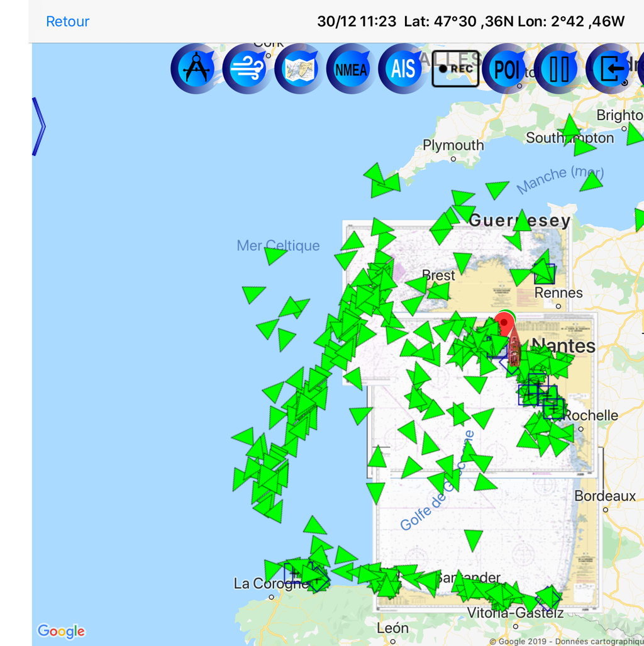Open the POI points of interest
Screen dimensions: 644x646
click(x=507, y=69)
